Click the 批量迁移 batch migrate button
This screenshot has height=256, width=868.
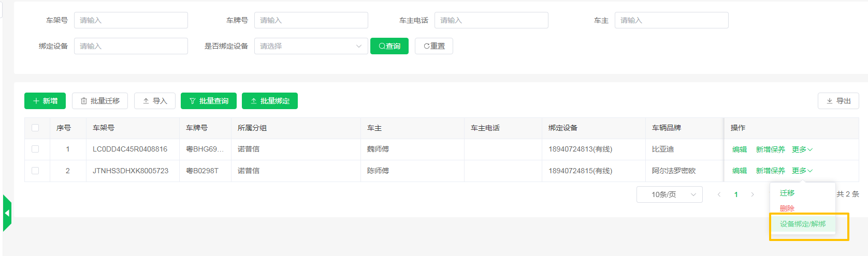(100, 101)
